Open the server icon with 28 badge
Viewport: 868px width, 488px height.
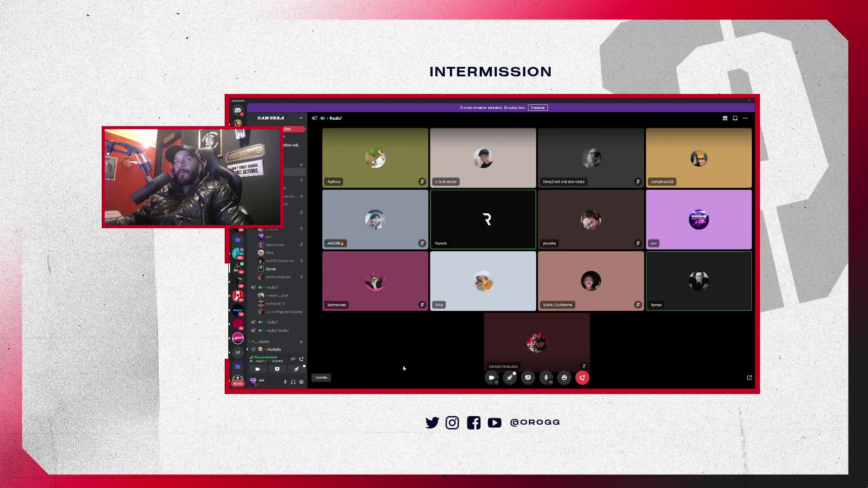pos(238,310)
